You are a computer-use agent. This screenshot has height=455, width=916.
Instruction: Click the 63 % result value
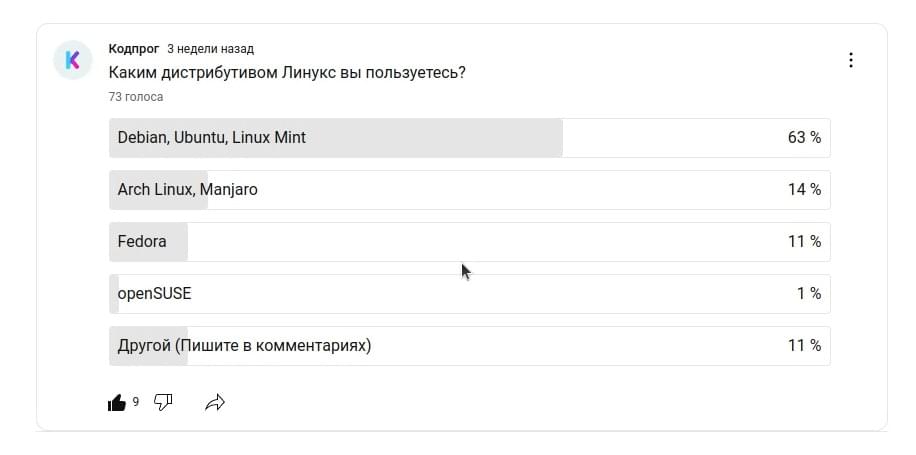click(x=804, y=138)
